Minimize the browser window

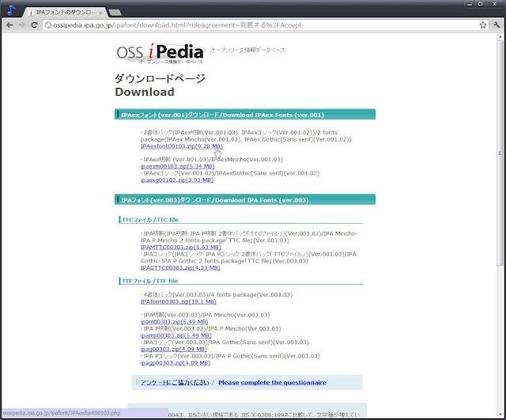coord(470,4)
